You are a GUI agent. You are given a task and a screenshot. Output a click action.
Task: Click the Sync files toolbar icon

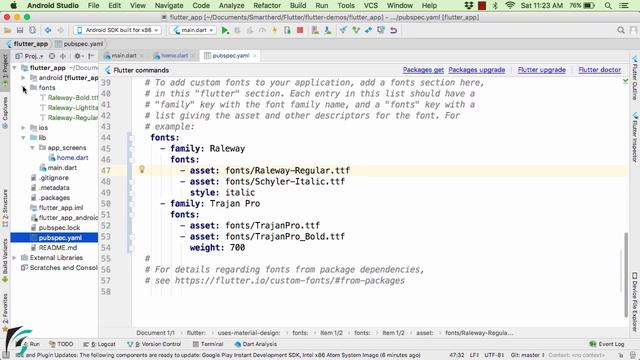click(32, 30)
